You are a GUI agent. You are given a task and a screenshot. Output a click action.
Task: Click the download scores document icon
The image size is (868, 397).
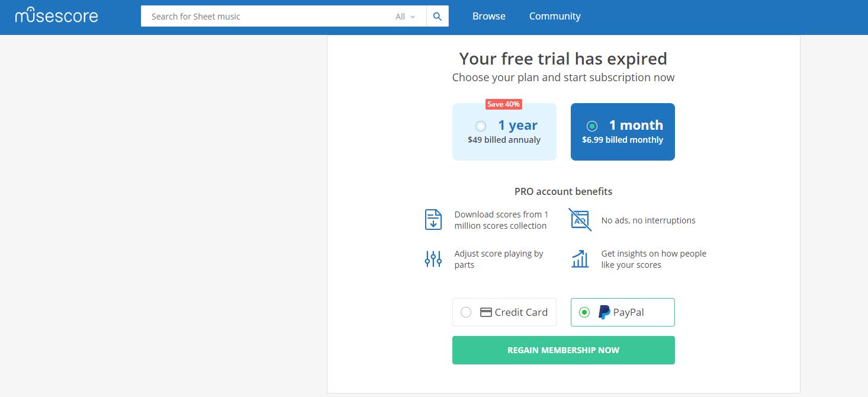[433, 220]
